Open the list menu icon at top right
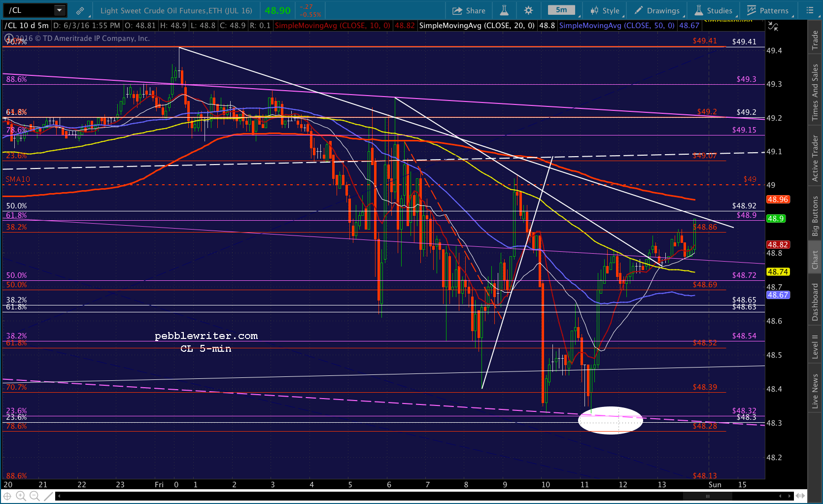823x504 pixels. [810, 10]
